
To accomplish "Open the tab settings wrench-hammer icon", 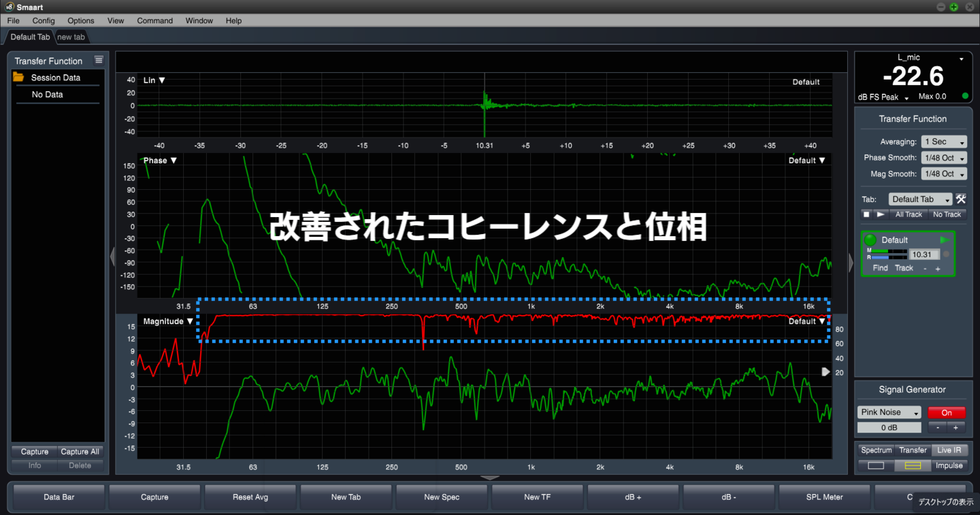I will (x=960, y=199).
